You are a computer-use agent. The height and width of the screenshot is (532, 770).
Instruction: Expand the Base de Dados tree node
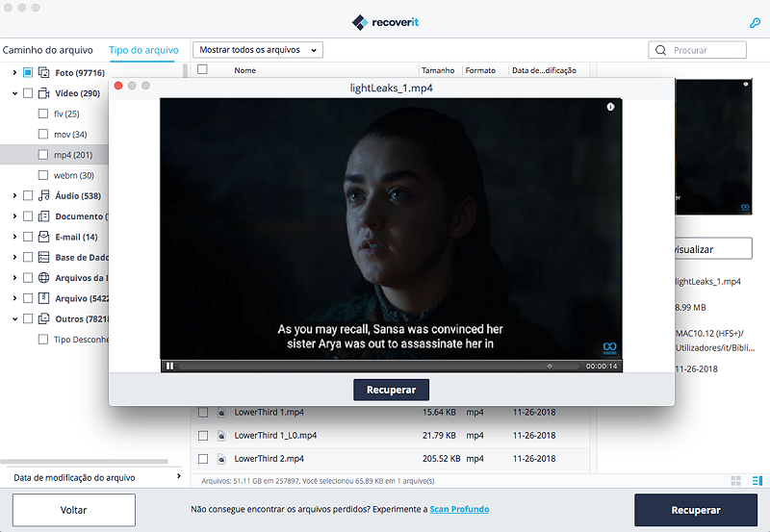click(14, 257)
